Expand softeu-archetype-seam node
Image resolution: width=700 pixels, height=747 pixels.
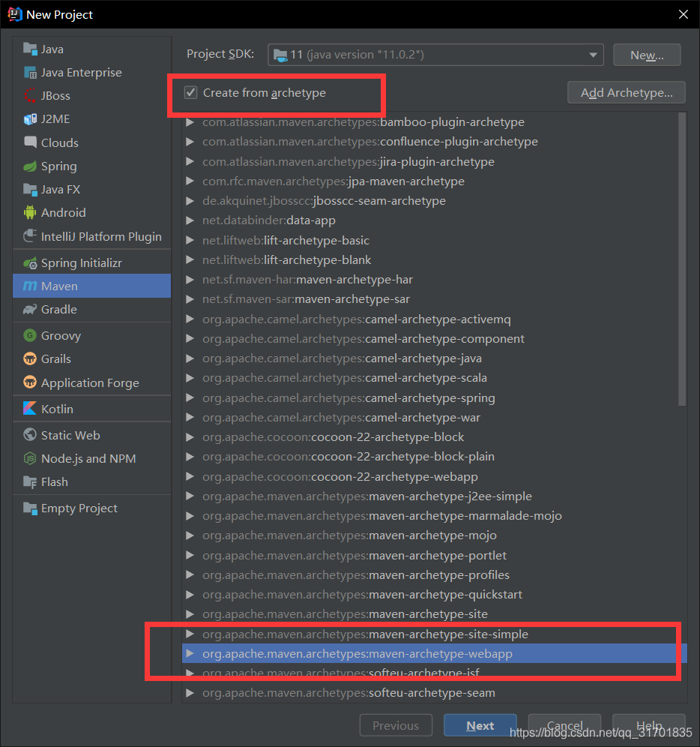pos(190,693)
